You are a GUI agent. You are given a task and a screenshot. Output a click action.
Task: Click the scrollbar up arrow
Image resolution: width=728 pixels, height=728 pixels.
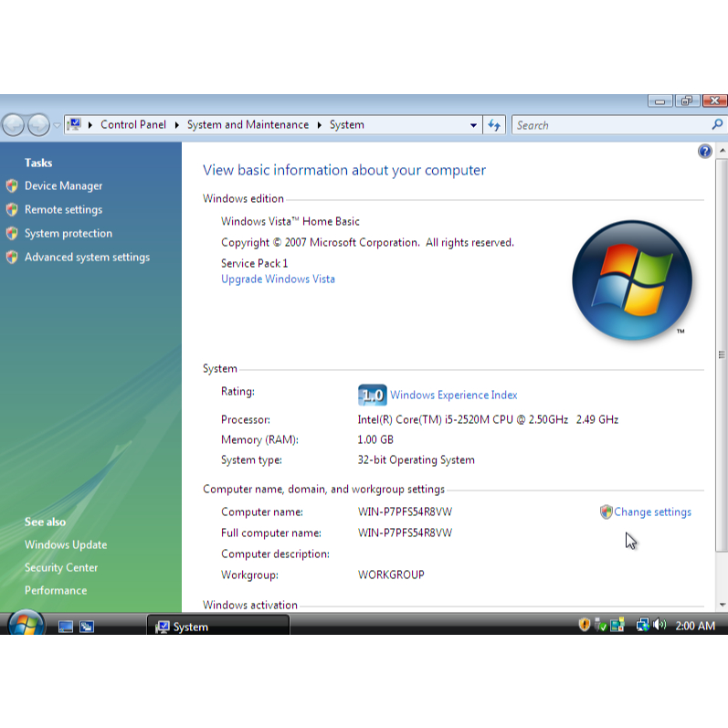point(722,151)
